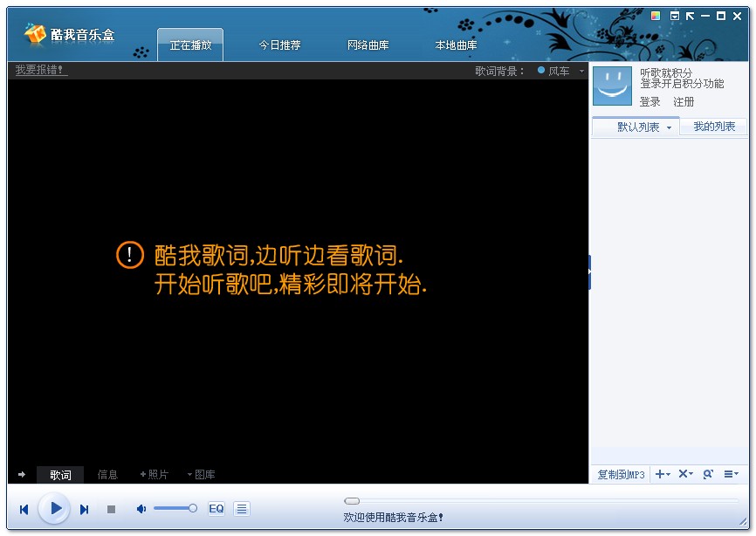Click the user avatar smiley image
Viewport: 756px width, 536px height.
point(612,86)
